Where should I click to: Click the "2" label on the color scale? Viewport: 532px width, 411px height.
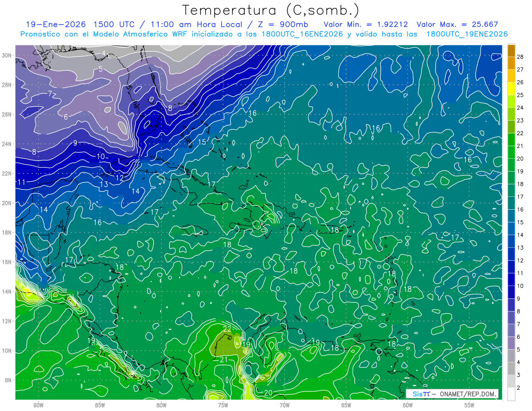(x=519, y=388)
